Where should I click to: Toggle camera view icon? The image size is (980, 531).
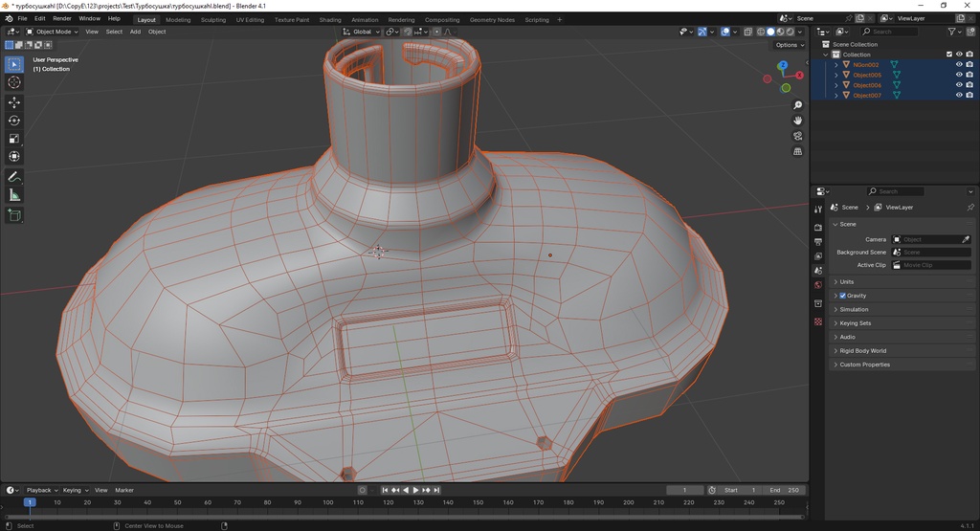(797, 136)
